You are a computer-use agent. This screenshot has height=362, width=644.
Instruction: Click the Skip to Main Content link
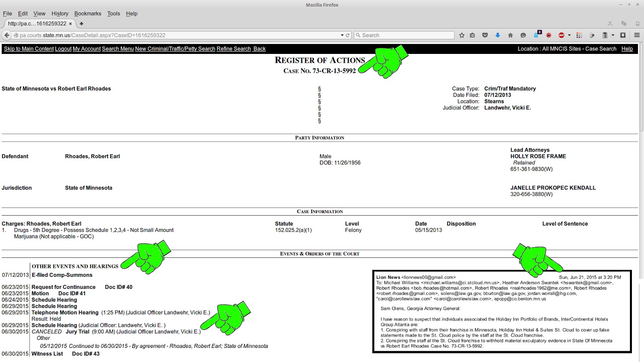29,49
